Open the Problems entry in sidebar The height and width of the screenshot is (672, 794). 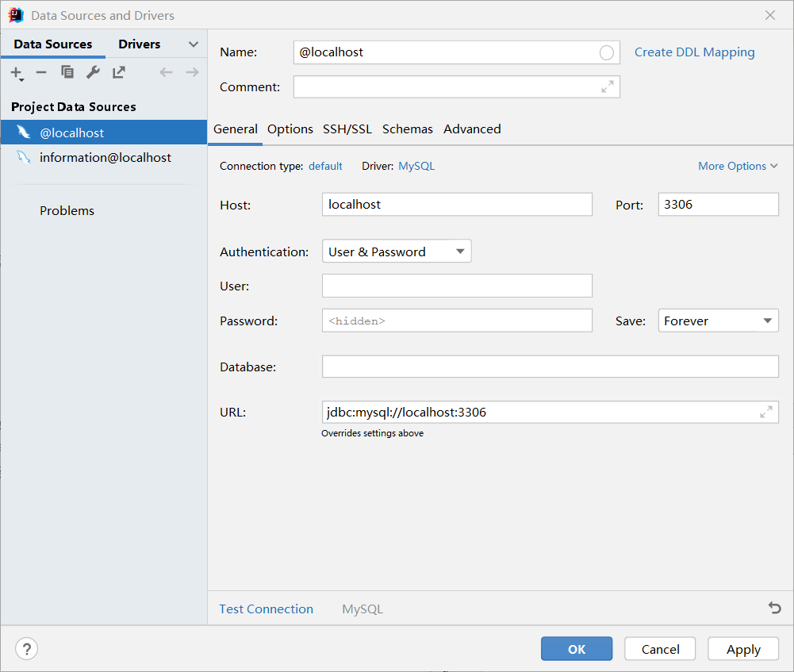pyautogui.click(x=67, y=211)
